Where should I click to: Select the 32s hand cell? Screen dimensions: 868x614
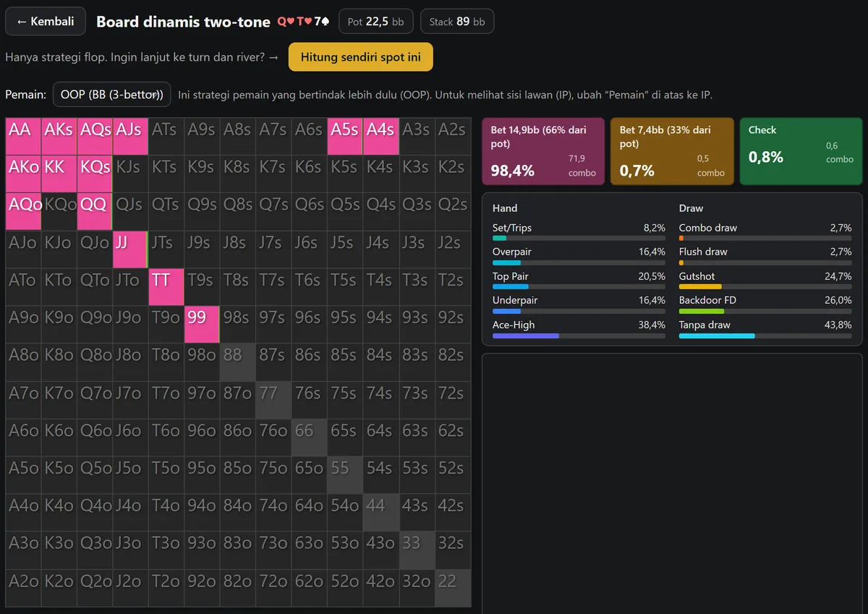click(453, 550)
